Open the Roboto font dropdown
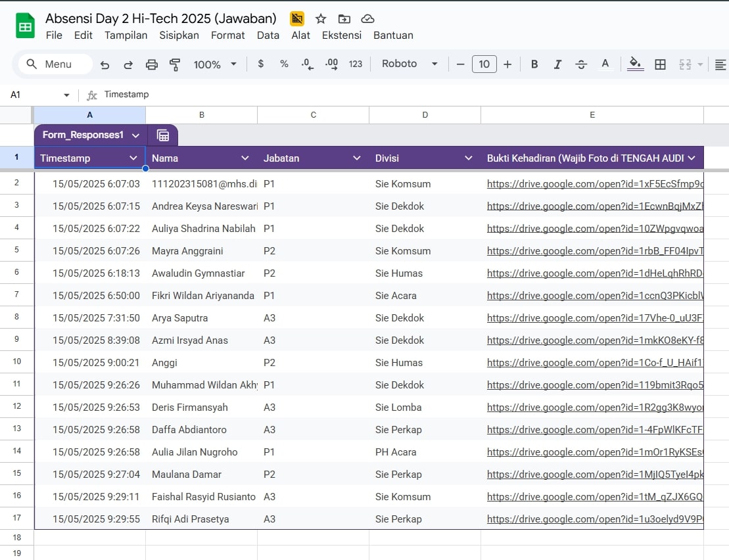Viewport: 729px width, 560px height. pos(410,64)
